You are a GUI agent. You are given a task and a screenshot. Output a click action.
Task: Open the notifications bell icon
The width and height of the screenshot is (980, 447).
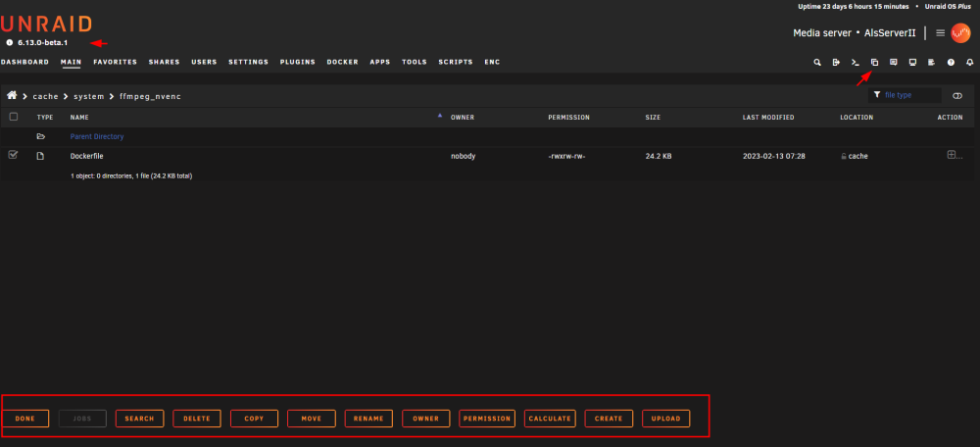[x=970, y=63]
